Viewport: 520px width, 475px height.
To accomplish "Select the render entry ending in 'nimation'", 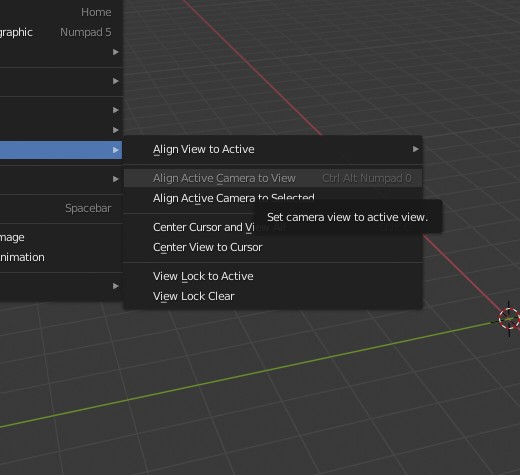I will pyautogui.click(x=61, y=257).
